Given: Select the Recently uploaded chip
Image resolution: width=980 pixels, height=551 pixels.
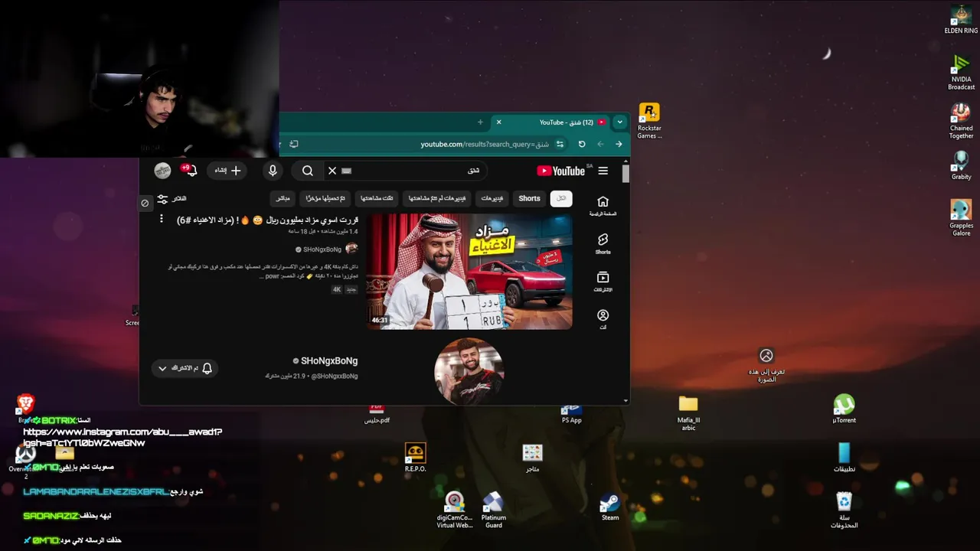Looking at the screenshot, I should 325,198.
